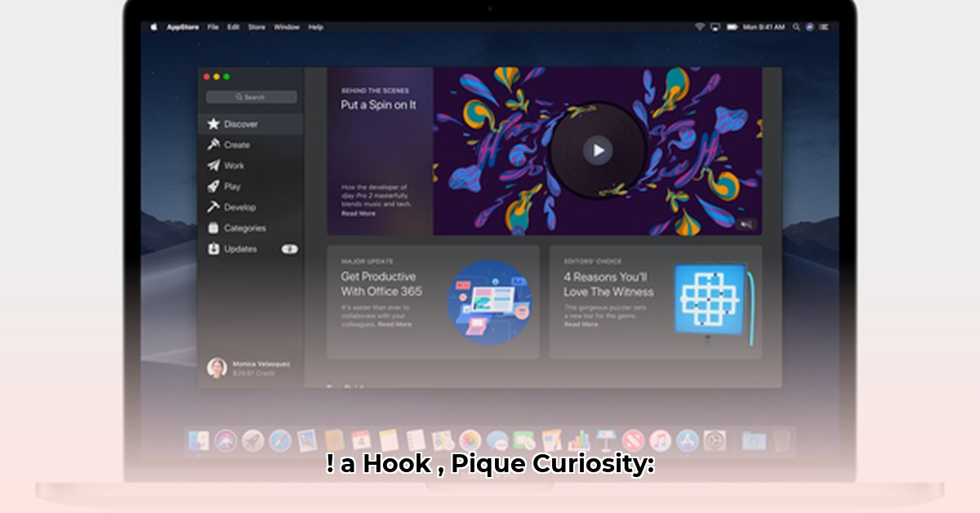The height and width of the screenshot is (513, 980).
Task: Click Read More under Put a Spin on It
Action: 358,213
